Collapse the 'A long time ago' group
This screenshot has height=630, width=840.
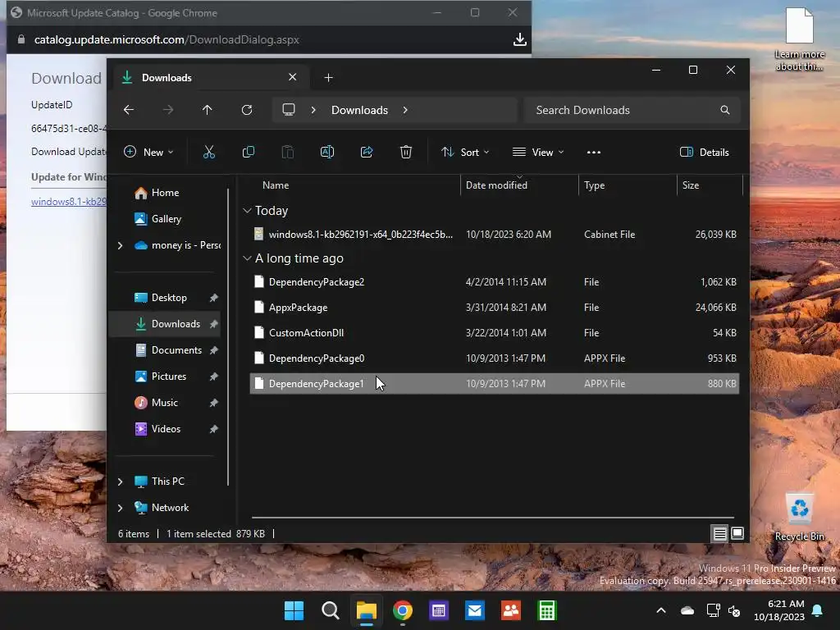click(247, 258)
